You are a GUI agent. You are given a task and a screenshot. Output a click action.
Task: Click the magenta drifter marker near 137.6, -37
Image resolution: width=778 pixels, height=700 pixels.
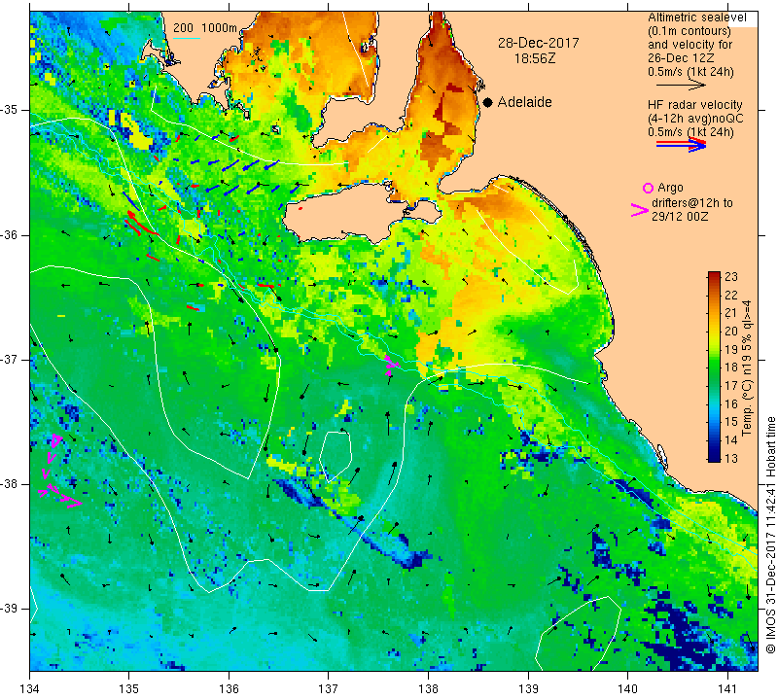tap(392, 366)
